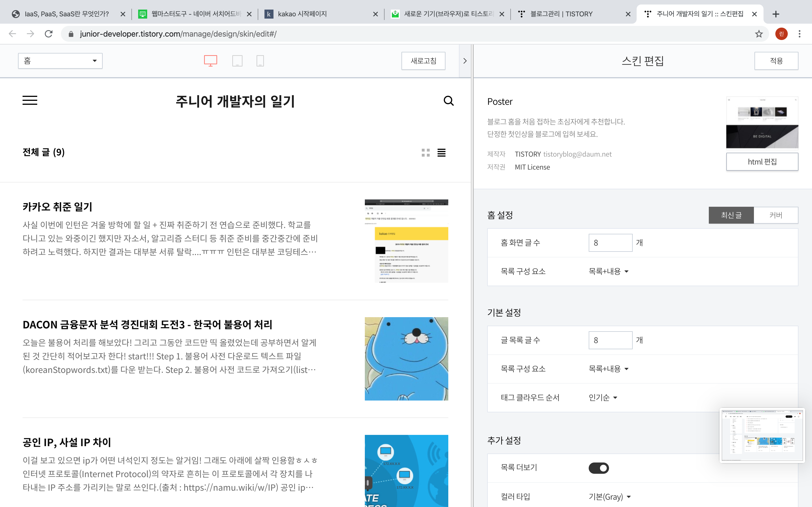This screenshot has height=507, width=812.
Task: Toggle the 목록 더보기 switch
Action: (x=599, y=468)
